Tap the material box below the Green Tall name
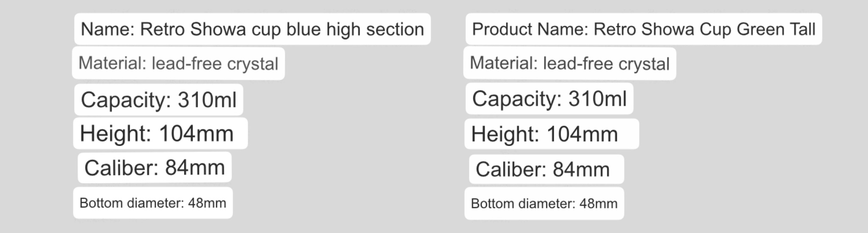 (569, 63)
